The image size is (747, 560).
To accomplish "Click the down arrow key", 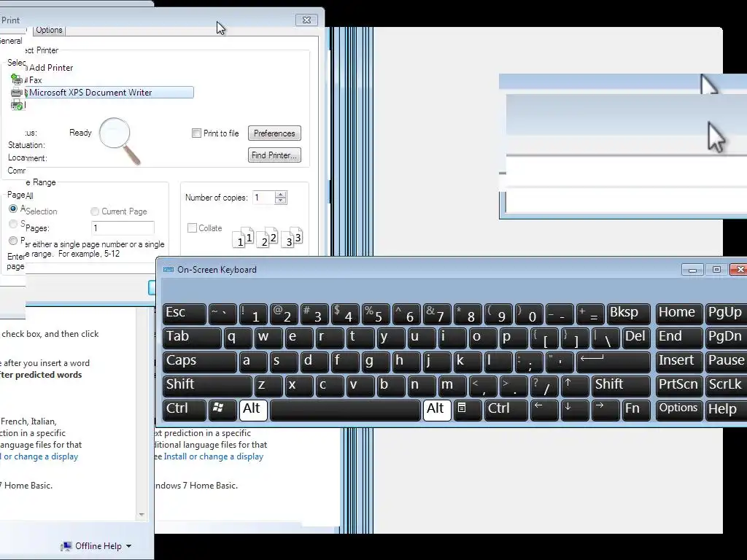I will (x=575, y=411).
